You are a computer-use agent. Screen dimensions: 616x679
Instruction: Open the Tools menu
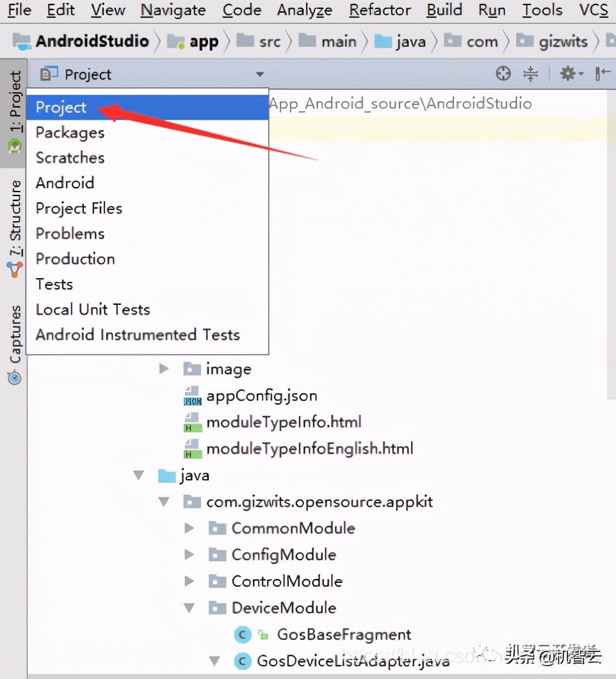coord(542,10)
